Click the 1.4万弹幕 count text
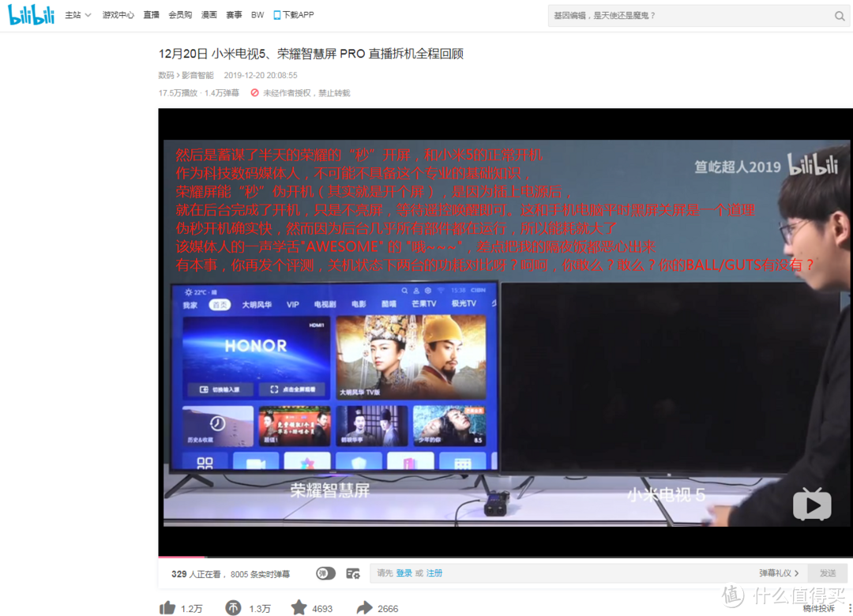Viewport: 853px width, 616px height. (x=222, y=93)
